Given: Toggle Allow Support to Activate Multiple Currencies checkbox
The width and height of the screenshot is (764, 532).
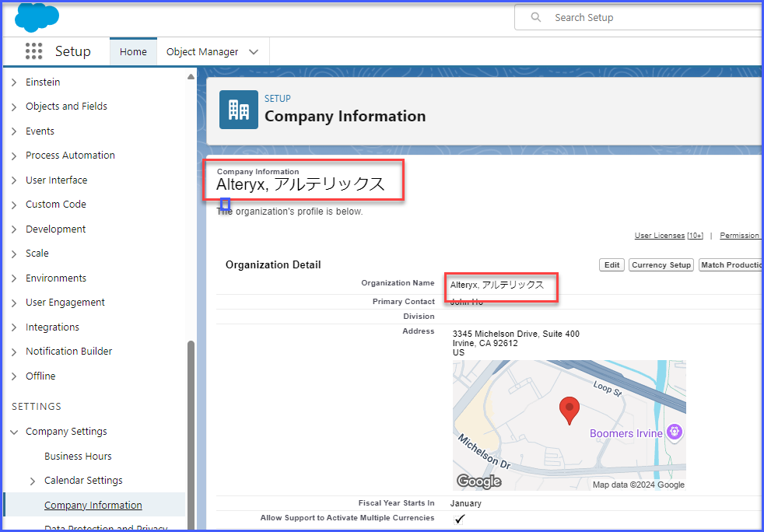Looking at the screenshot, I should click(459, 519).
